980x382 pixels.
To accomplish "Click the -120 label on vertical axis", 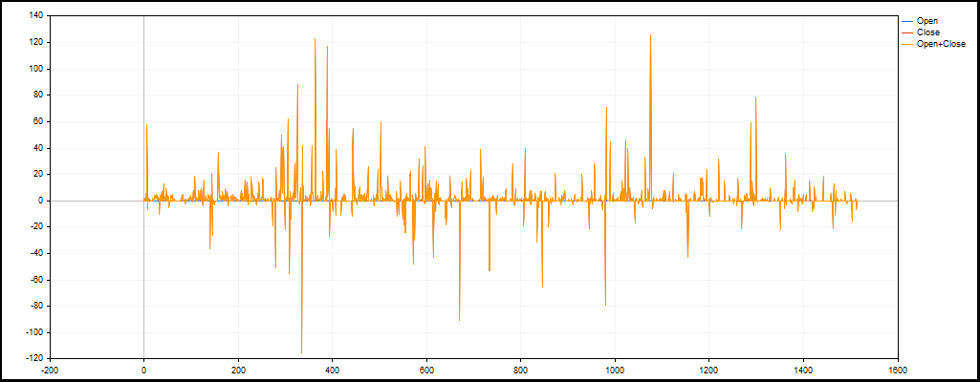I will coord(33,358).
